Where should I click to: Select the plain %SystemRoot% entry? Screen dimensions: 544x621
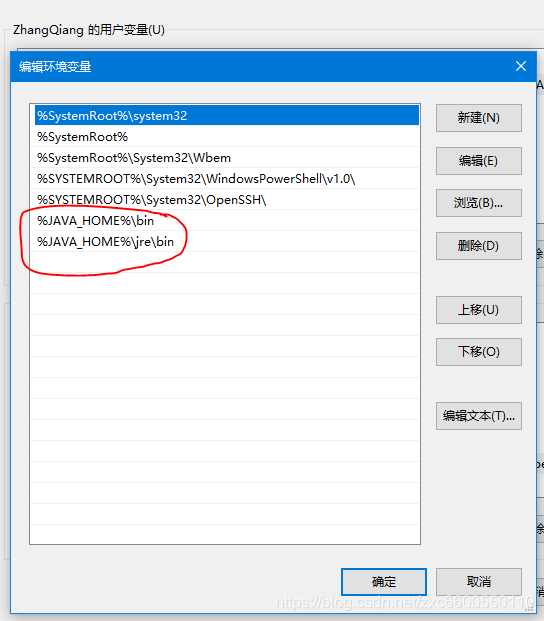tap(225, 137)
